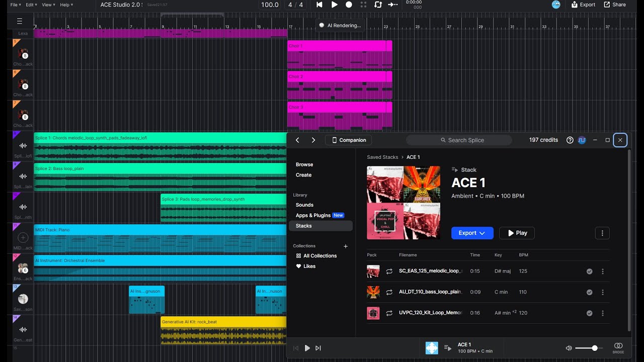644x362 pixels.
Task: Click the Splice lofi track waveform icon
Action: click(x=23, y=146)
